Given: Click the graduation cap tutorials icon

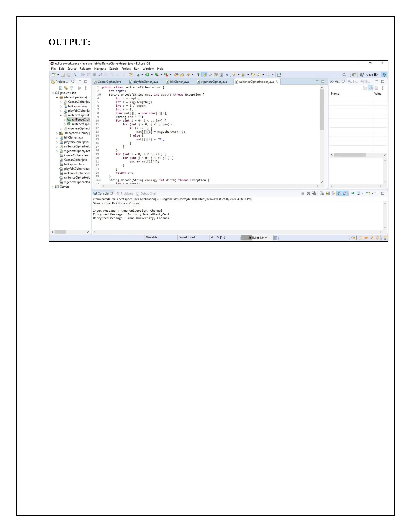Looking at the screenshot, I should tap(366, 238).
